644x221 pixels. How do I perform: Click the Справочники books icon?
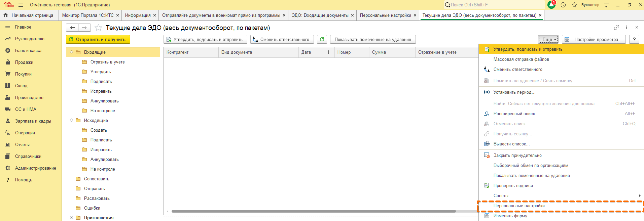(8, 156)
